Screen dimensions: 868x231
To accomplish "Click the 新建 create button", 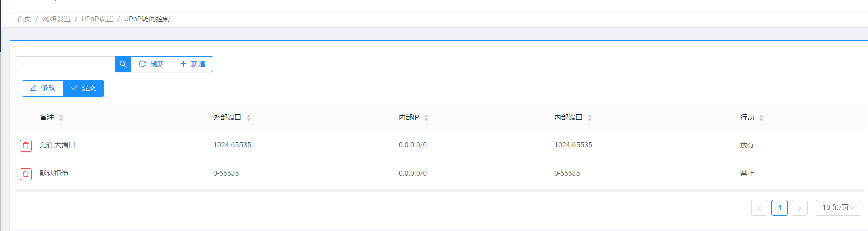I will [192, 64].
